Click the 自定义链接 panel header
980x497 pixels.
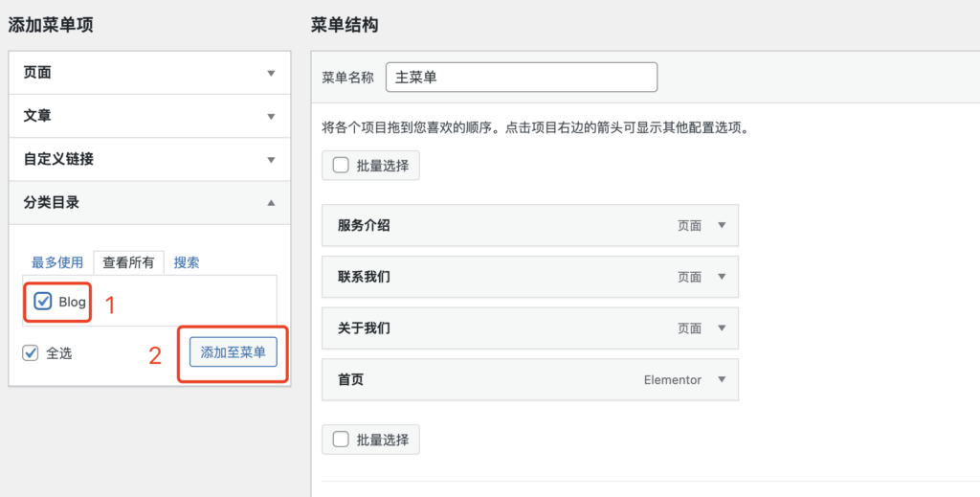click(x=149, y=159)
